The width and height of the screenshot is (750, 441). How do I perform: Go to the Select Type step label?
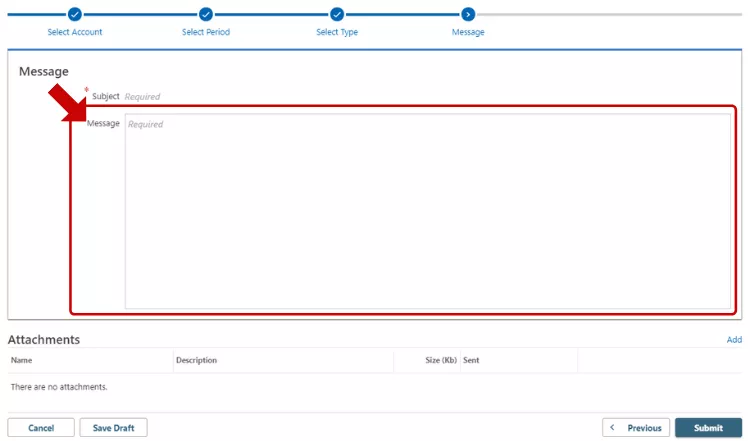[337, 32]
